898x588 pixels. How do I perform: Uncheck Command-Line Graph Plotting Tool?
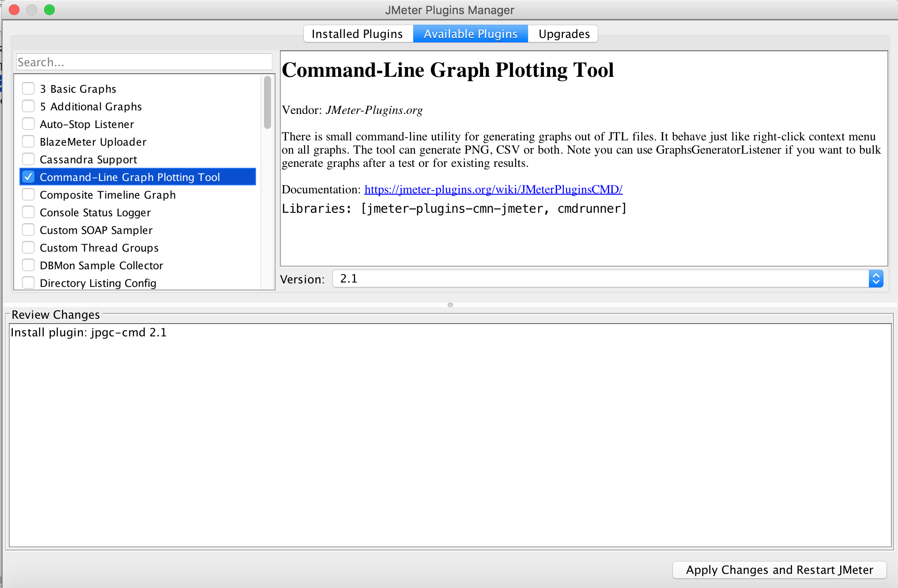pos(28,177)
